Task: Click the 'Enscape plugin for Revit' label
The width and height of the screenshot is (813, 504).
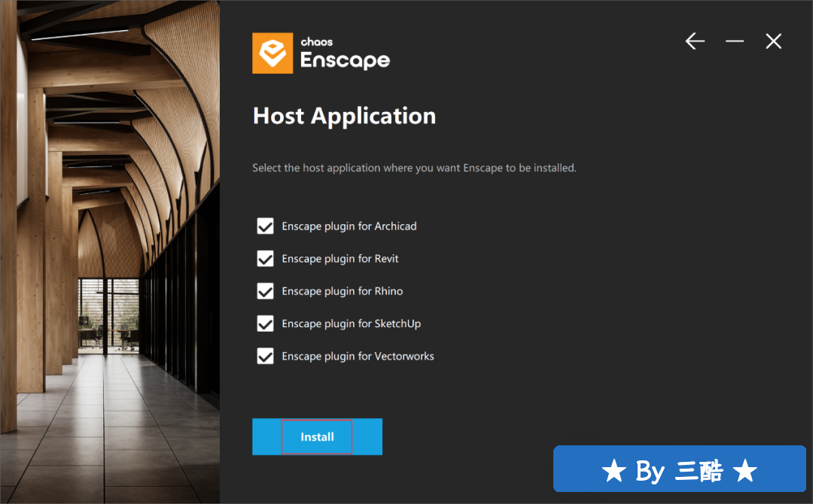Action: [x=340, y=259]
